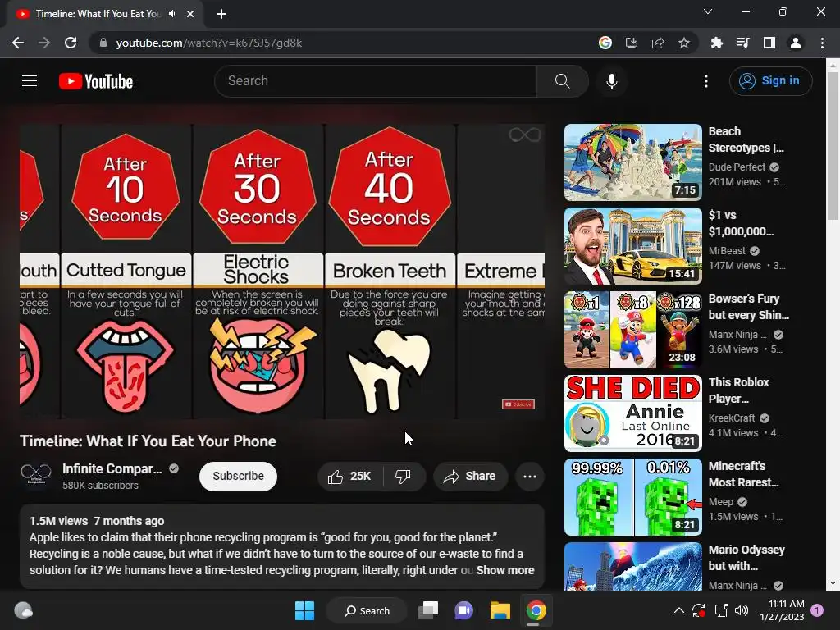Viewport: 840px width, 630px height.
Task: Open weather widget on taskbar
Action: (23, 610)
